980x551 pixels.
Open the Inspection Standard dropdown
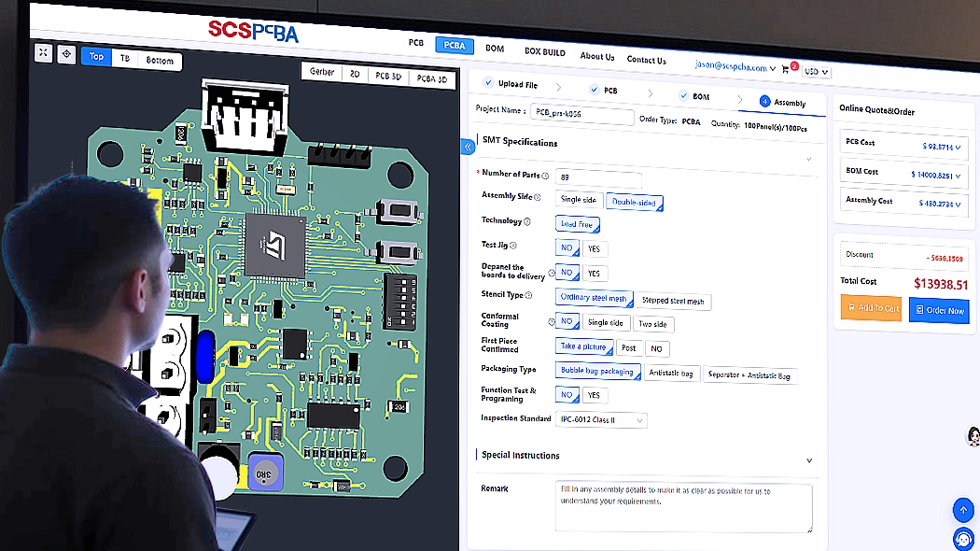coord(601,420)
